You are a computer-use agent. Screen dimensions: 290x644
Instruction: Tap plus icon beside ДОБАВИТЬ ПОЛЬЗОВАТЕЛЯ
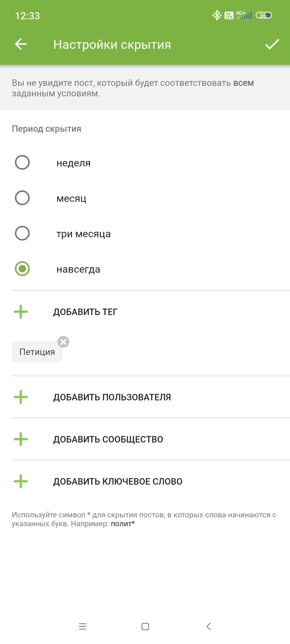tap(21, 397)
